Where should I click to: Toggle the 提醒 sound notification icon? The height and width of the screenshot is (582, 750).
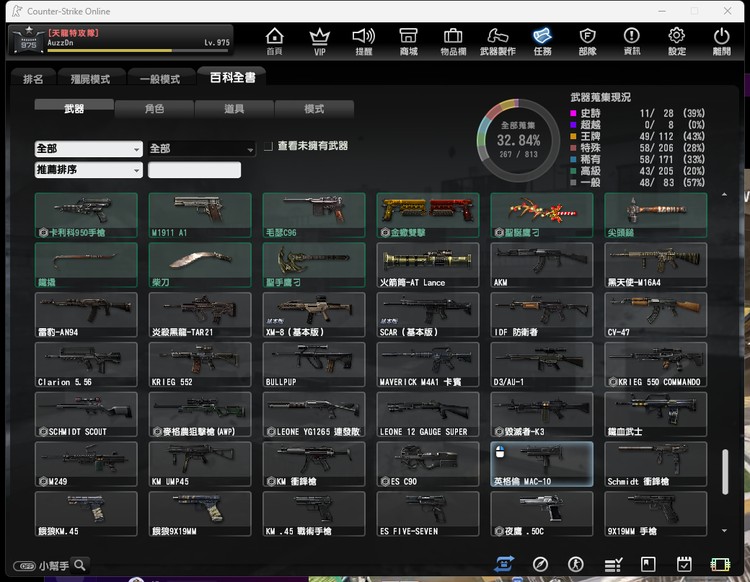pyautogui.click(x=364, y=40)
